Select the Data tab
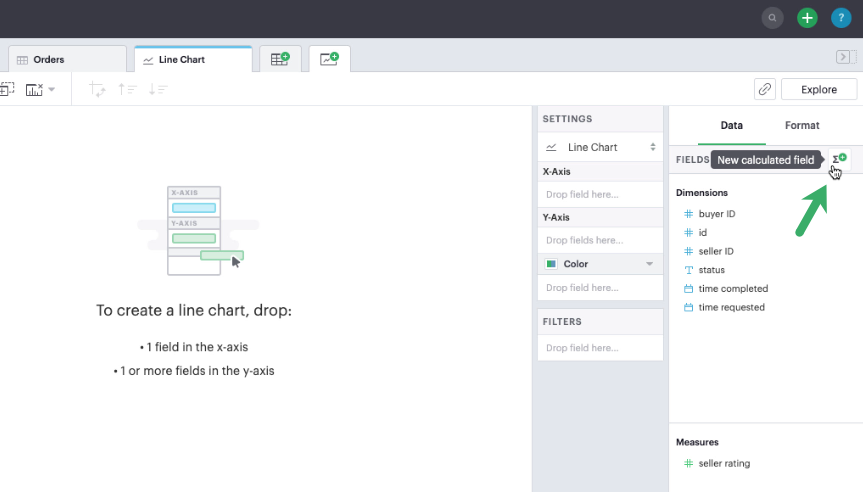The height and width of the screenshot is (492, 863). pos(732,125)
